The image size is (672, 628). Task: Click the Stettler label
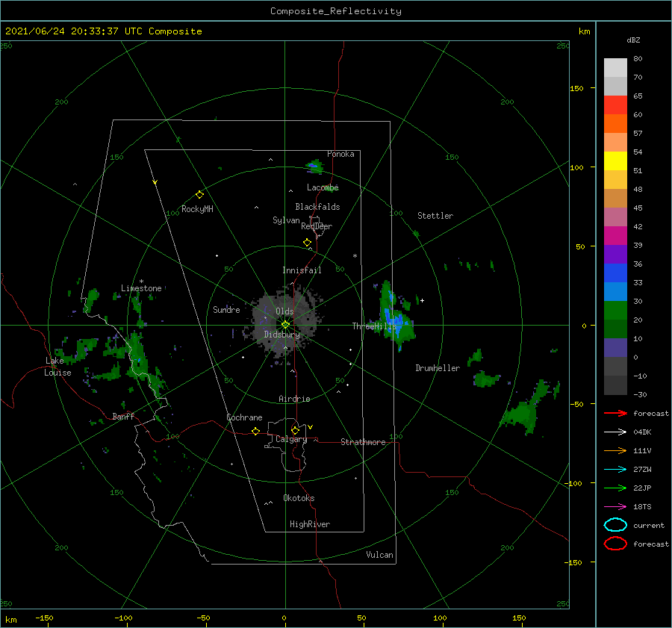point(435,216)
